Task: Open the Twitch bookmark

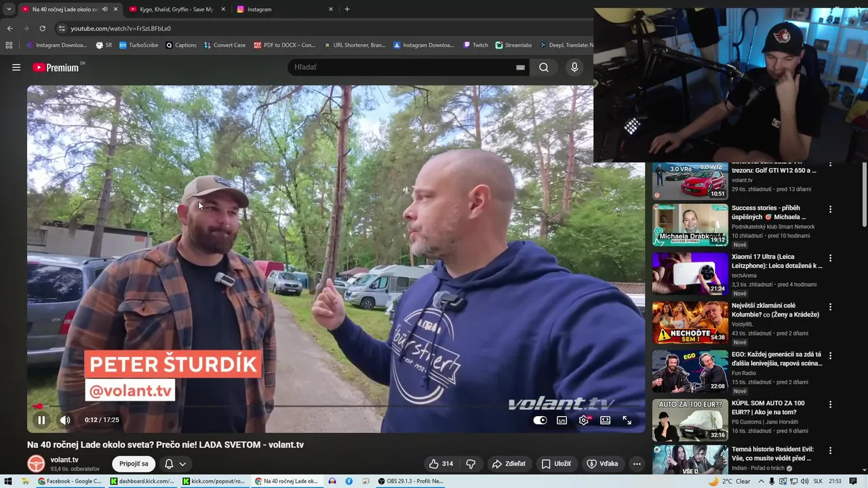Action: (475, 45)
